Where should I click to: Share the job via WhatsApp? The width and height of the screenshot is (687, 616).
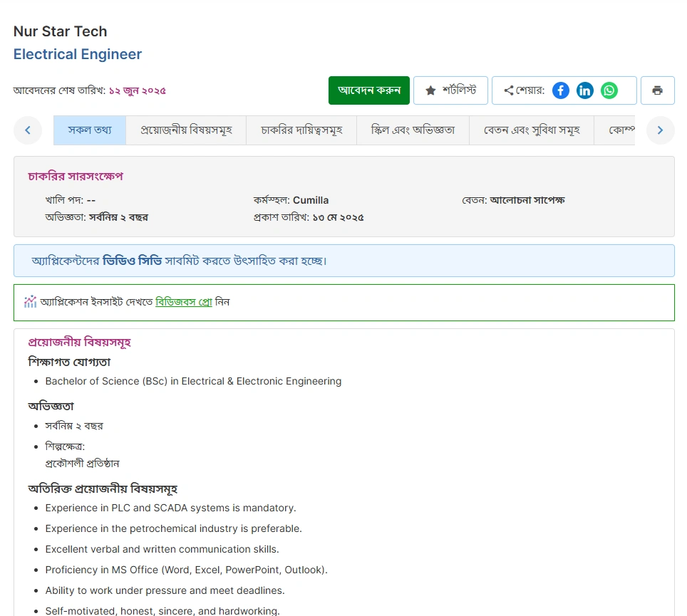coord(609,90)
